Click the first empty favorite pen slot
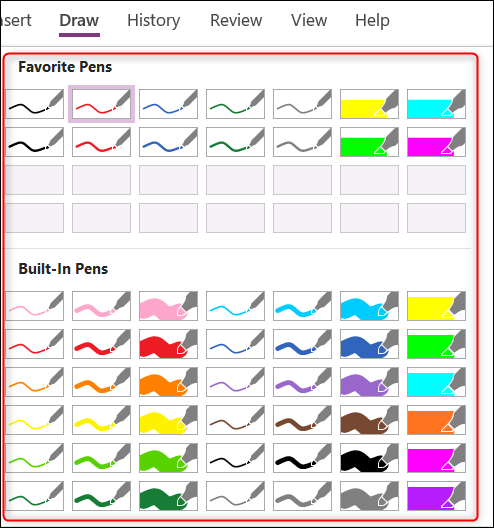Image resolution: width=494 pixels, height=528 pixels. click(34, 180)
